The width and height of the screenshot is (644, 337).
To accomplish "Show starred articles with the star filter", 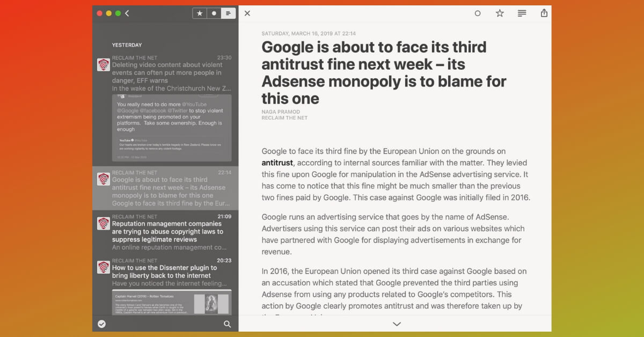I will click(200, 13).
